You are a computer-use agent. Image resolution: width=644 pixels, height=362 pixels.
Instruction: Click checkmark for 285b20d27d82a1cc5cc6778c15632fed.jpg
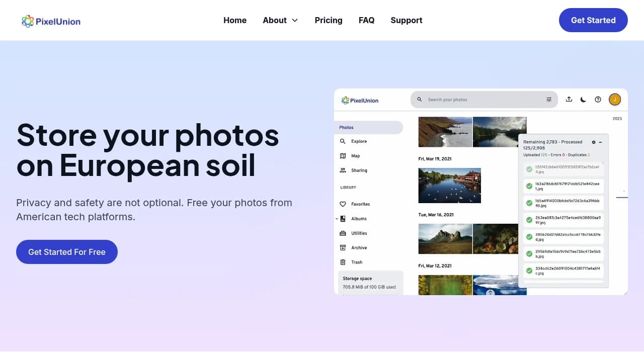click(529, 237)
